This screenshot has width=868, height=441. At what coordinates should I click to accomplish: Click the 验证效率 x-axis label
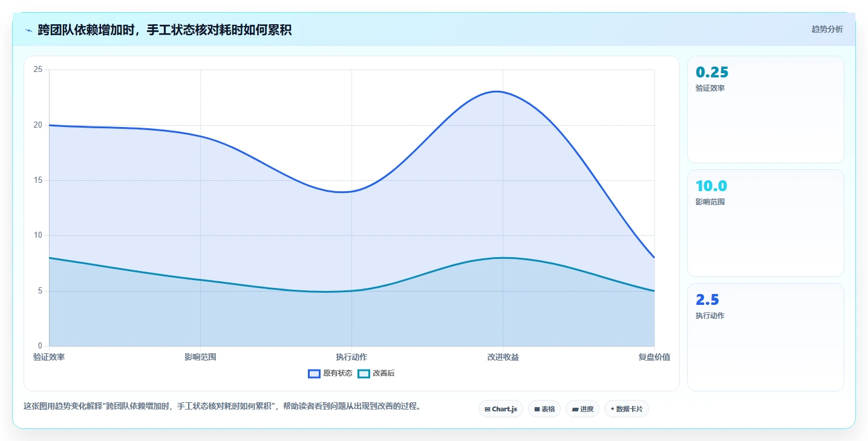pyautogui.click(x=49, y=357)
